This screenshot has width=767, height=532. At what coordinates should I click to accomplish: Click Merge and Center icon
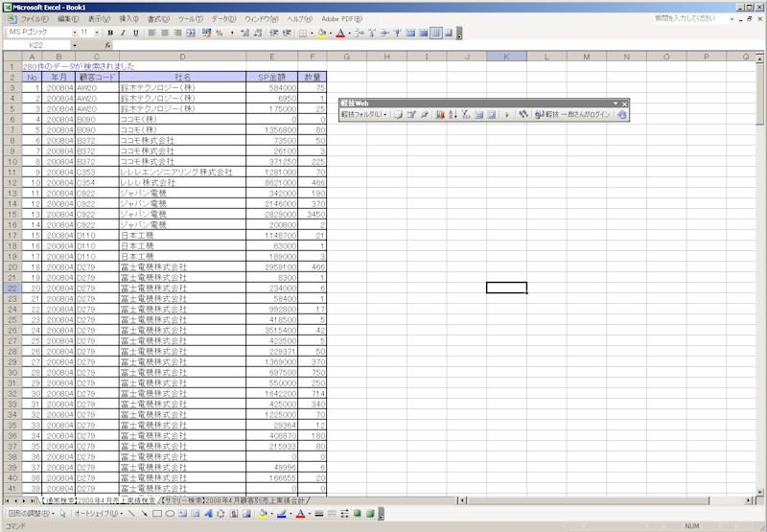point(190,33)
